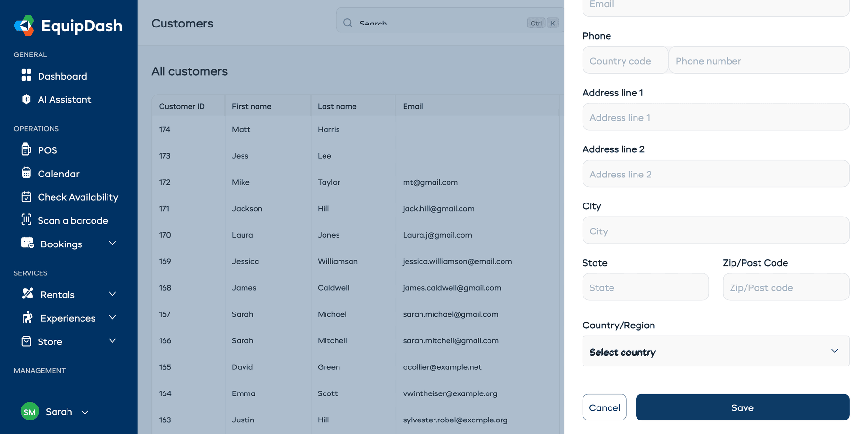This screenshot has width=868, height=434.
Task: Click the POS terminal icon
Action: 27,150
